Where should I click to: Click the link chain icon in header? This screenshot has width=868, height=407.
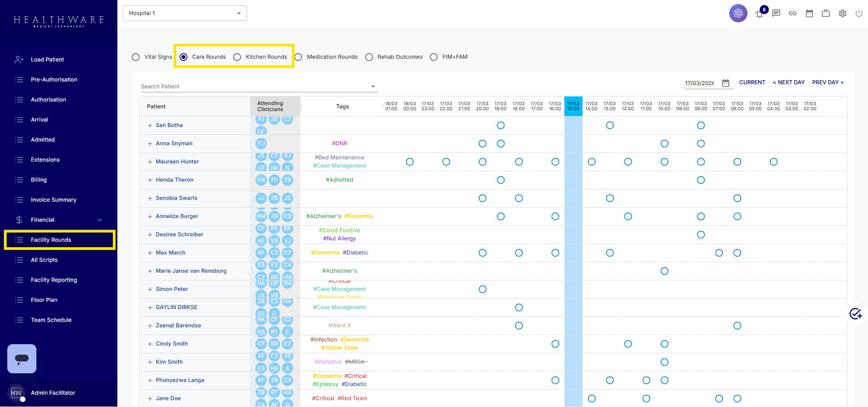(792, 13)
